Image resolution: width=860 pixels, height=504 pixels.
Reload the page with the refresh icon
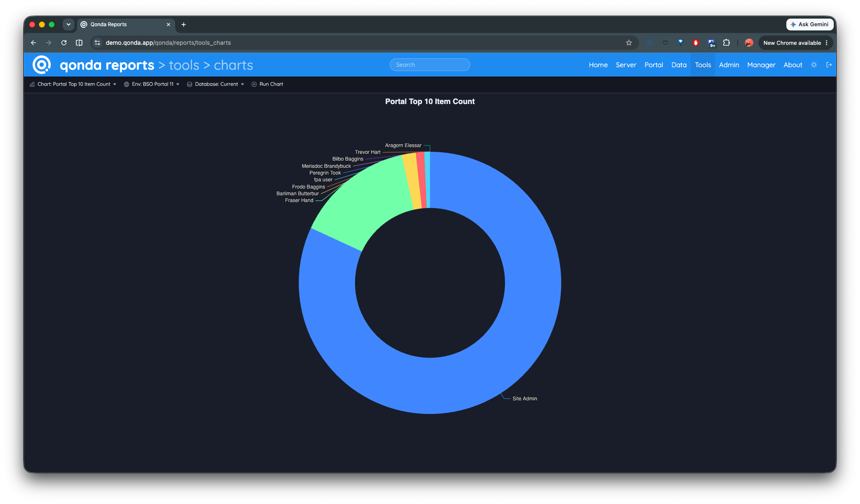tap(64, 43)
